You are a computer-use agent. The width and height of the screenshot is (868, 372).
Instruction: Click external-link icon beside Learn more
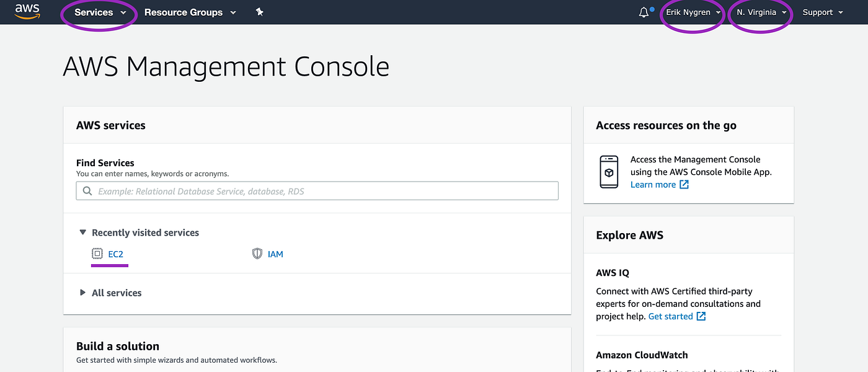pyautogui.click(x=684, y=185)
